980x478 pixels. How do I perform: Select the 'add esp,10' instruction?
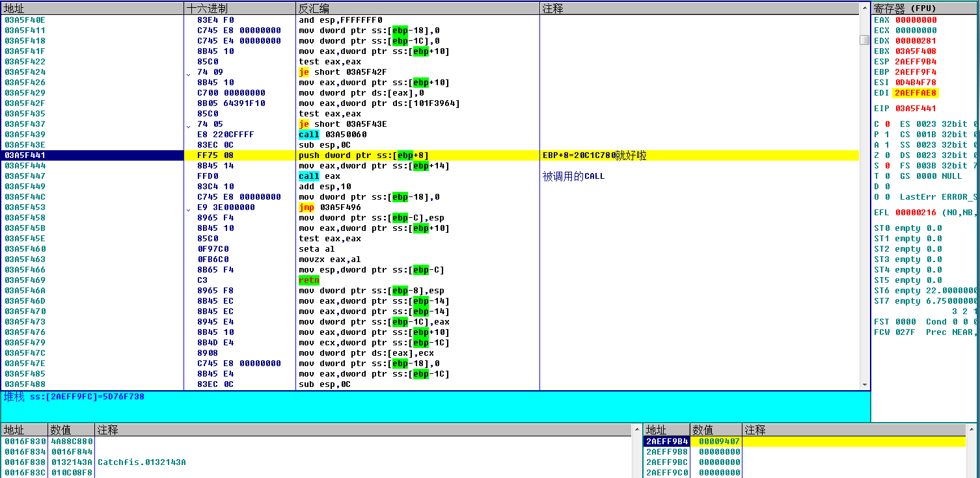(x=325, y=187)
